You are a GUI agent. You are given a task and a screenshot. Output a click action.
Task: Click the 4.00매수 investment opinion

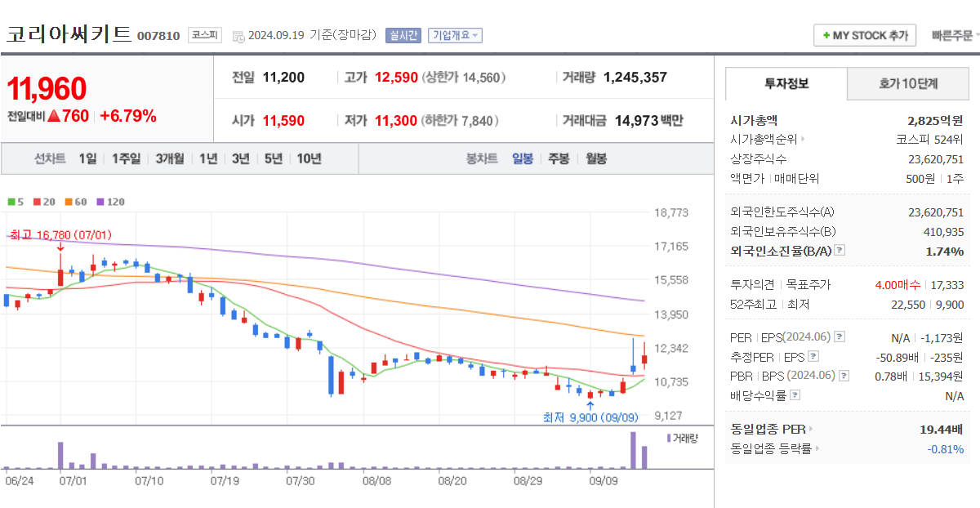pyautogui.click(x=898, y=284)
